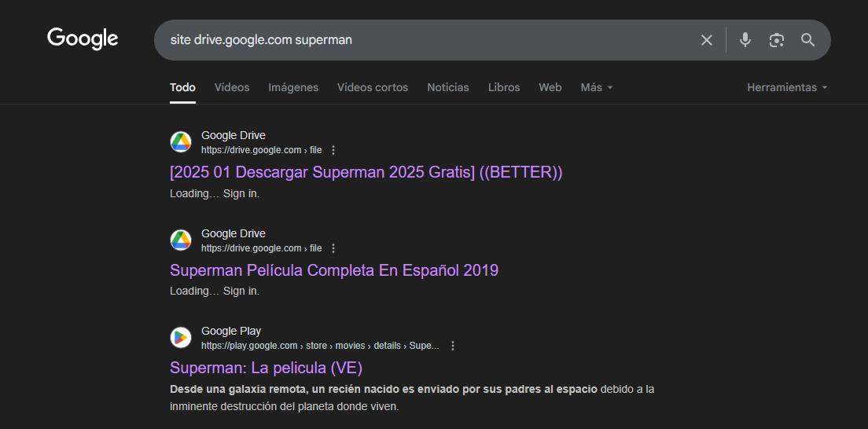The height and width of the screenshot is (429, 868).
Task: Open '[2025 01 Descargar Superman 2025 Gratis]' result
Action: 366,172
